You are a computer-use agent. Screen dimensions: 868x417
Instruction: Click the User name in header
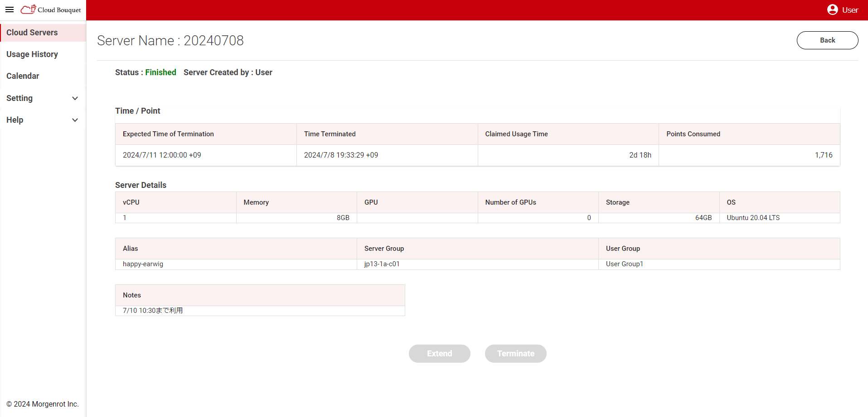850,10
